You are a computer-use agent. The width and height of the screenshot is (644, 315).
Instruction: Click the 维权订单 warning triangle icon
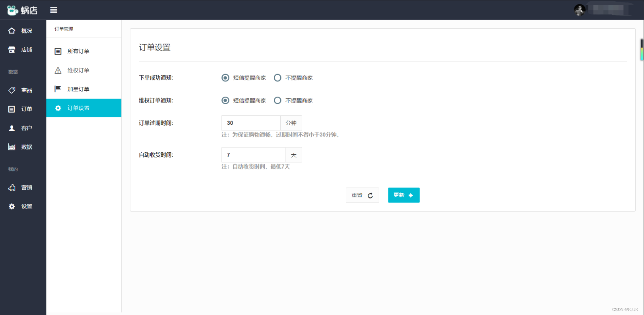tap(58, 70)
